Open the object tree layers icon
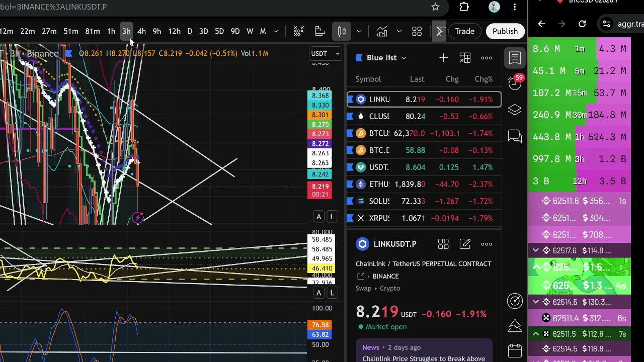644x362 pixels. pyautogui.click(x=515, y=110)
